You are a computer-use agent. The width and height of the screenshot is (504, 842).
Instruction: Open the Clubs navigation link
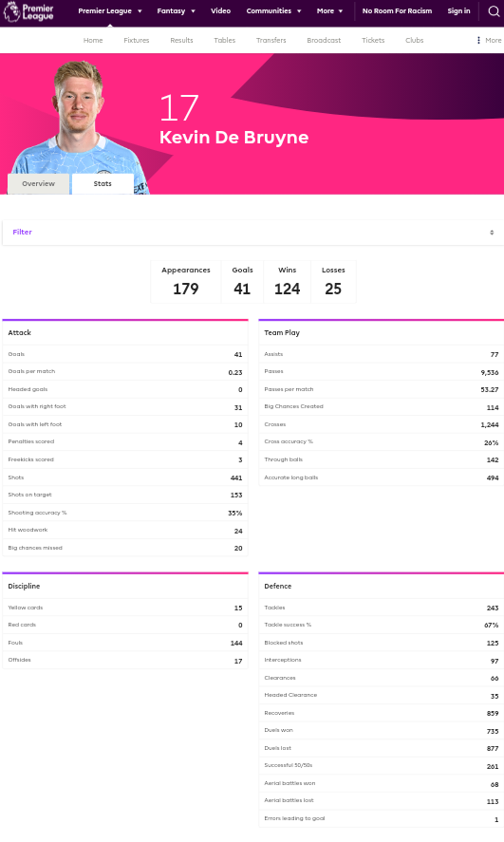pyautogui.click(x=415, y=40)
